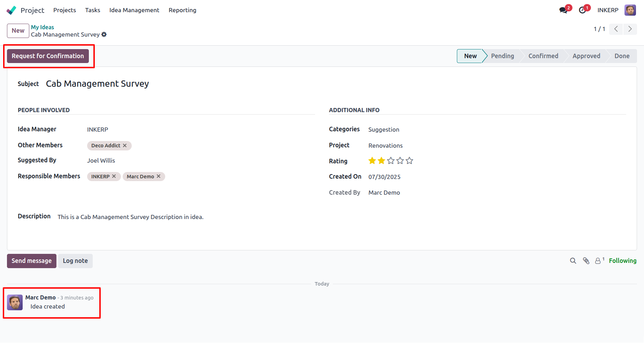This screenshot has height=343, width=644.
Task: Set rating to first star
Action: pos(372,161)
